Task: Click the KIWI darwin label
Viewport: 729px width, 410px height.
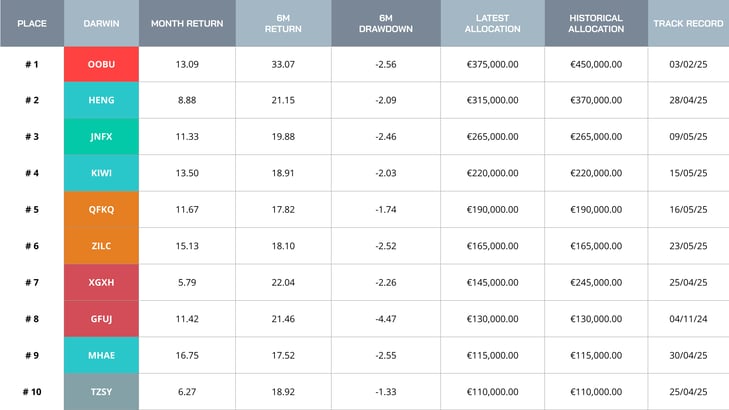Action: click(x=101, y=173)
